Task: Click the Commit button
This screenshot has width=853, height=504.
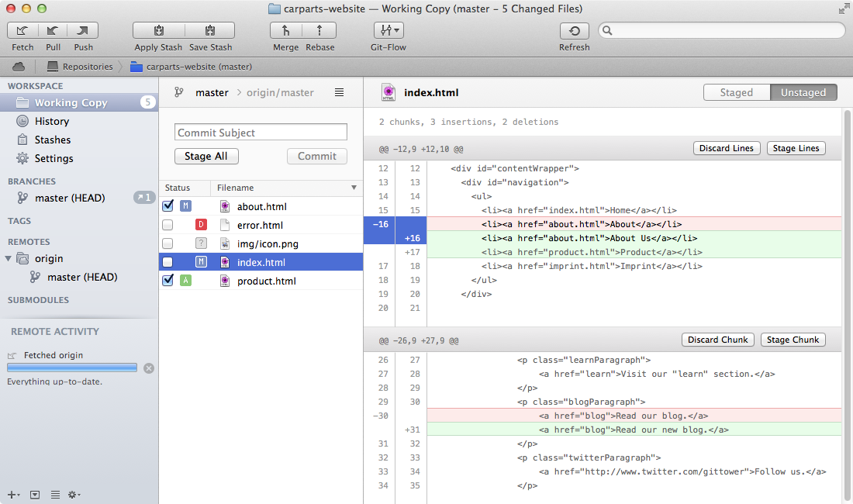Action: 316,156
